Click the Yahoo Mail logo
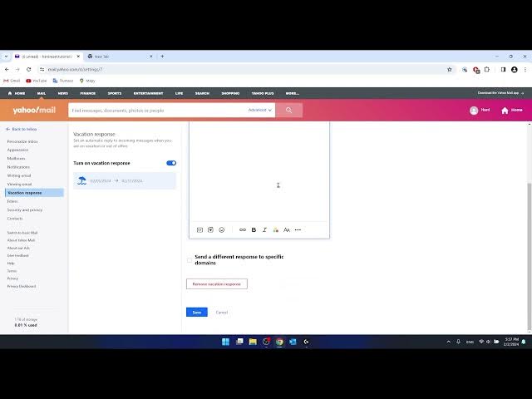This screenshot has height=399, width=532. pyautogui.click(x=34, y=111)
